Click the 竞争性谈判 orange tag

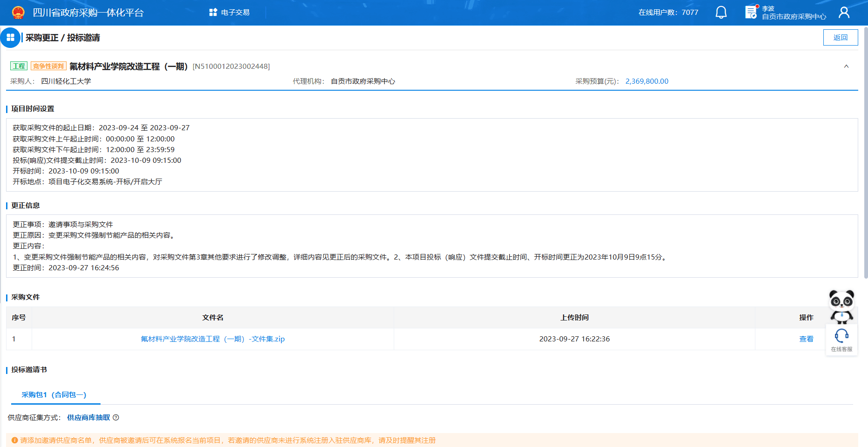point(48,66)
